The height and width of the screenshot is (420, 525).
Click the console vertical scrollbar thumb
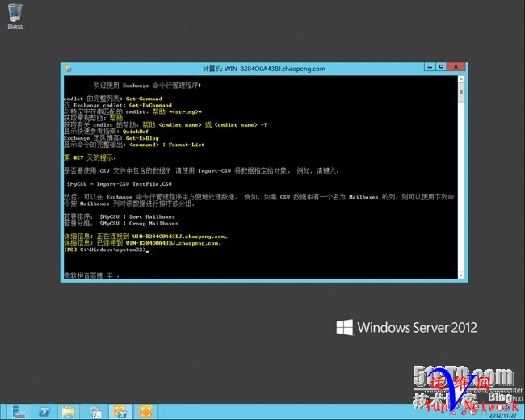(x=461, y=93)
